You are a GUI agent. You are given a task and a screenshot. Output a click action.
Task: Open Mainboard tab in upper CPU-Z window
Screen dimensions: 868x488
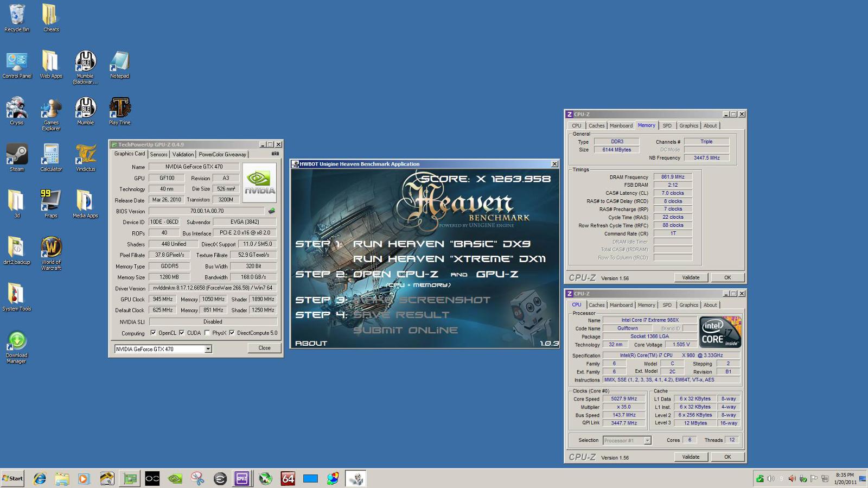pos(621,125)
